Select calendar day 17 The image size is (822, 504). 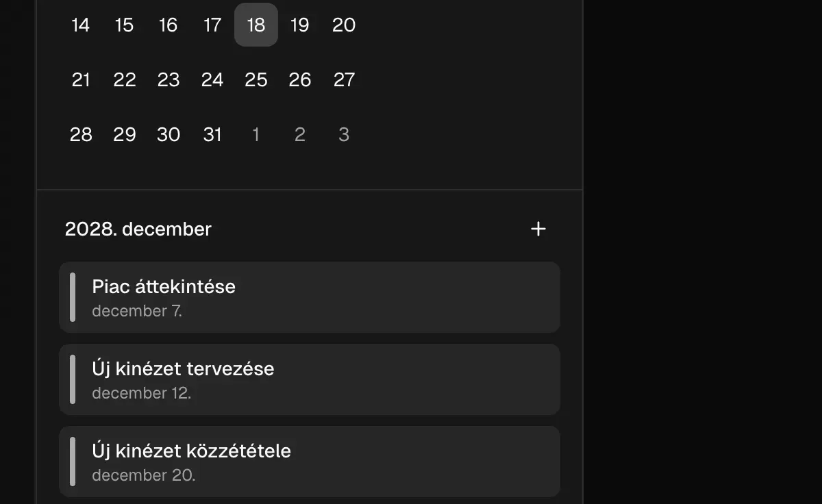pos(212,25)
